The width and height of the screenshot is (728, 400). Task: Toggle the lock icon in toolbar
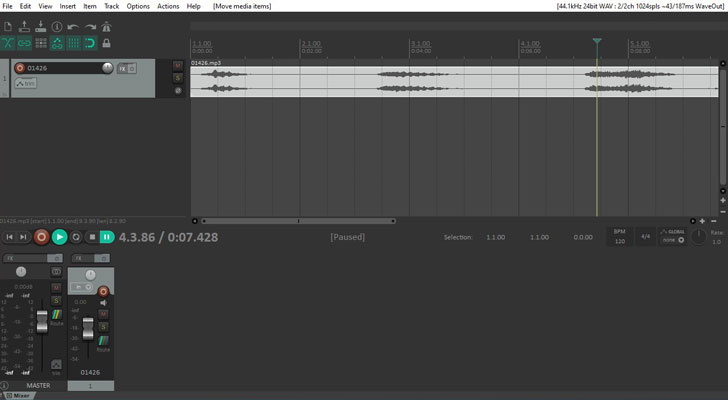point(106,43)
